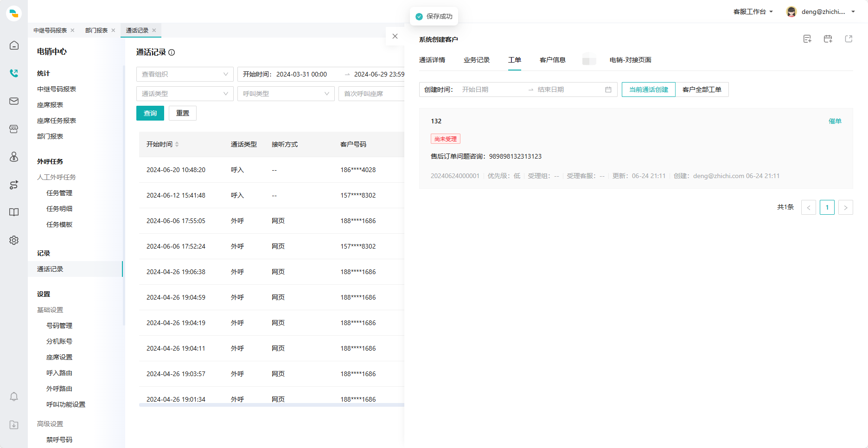Click the 催单 link on ticket 132
Image resolution: width=868 pixels, height=448 pixels.
click(x=835, y=121)
